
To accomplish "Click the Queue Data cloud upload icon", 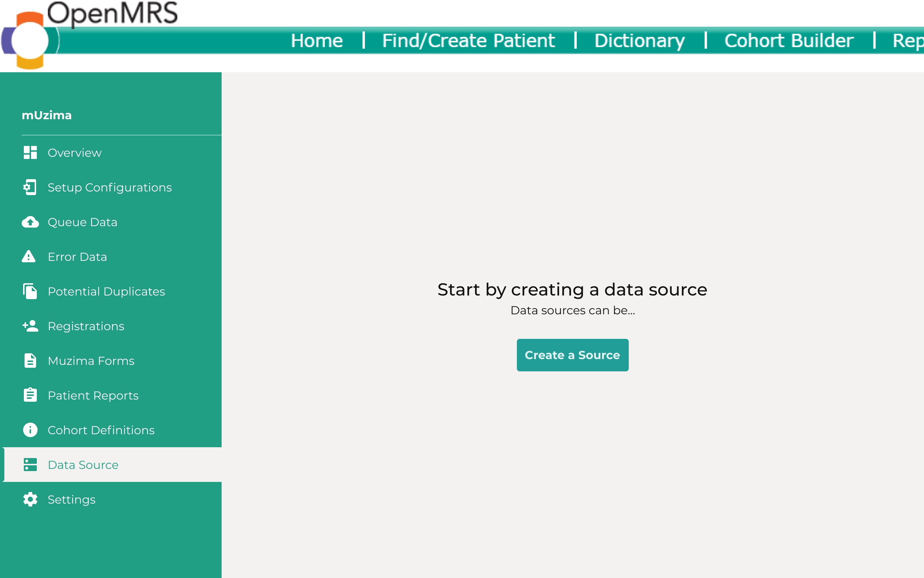I will coord(30,222).
